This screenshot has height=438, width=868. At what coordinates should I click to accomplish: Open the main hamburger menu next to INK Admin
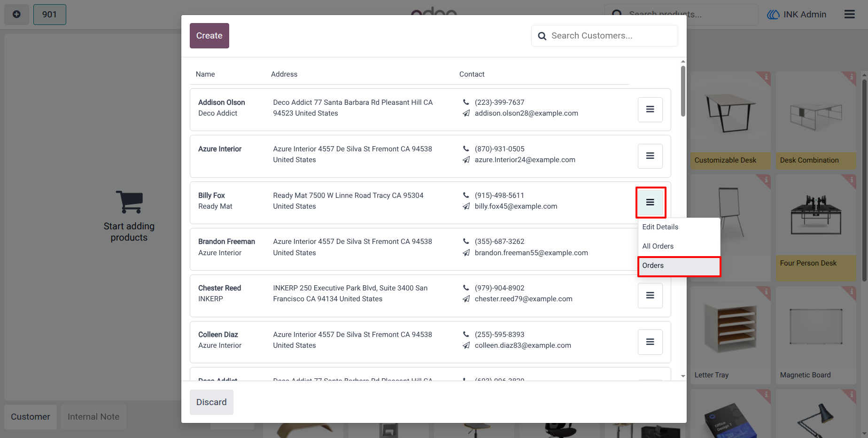pyautogui.click(x=849, y=14)
